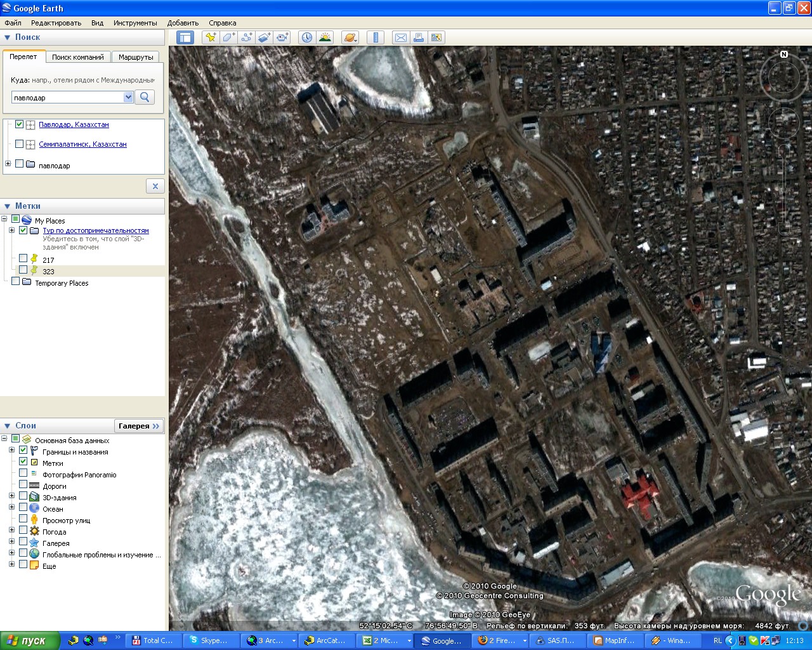Open the search history dropdown arrow
The width and height of the screenshot is (812, 650).
click(128, 97)
